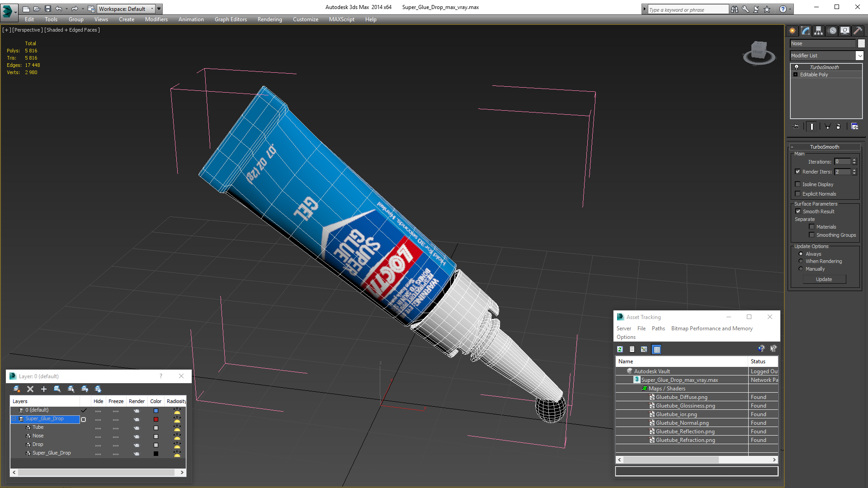Open the Create command panel tab

pyautogui.click(x=793, y=31)
